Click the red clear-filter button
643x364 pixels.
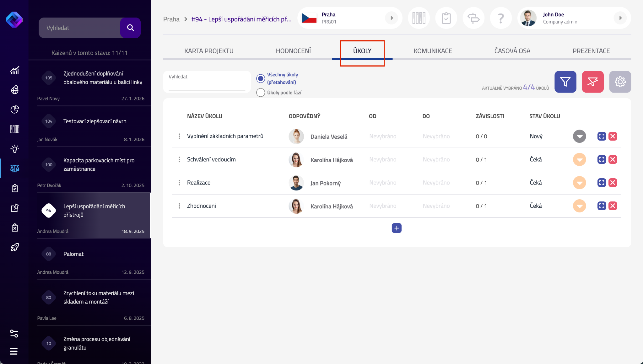tap(592, 82)
